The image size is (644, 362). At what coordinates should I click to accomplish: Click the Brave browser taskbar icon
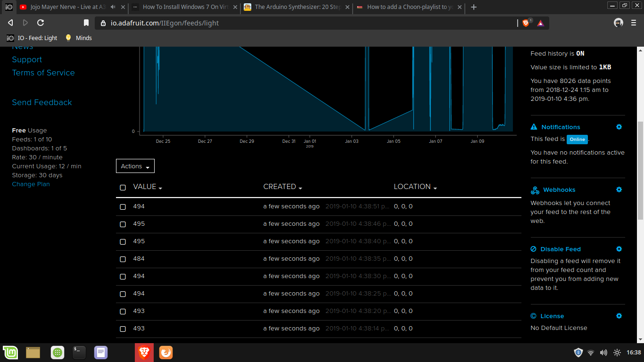pyautogui.click(x=144, y=352)
